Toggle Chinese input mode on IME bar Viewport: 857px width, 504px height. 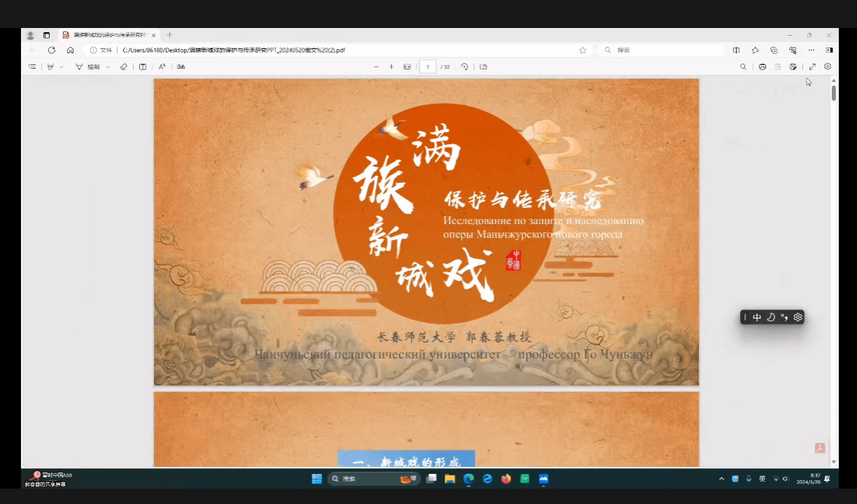coord(757,317)
